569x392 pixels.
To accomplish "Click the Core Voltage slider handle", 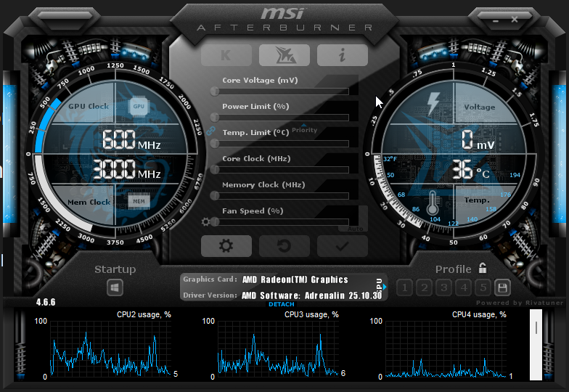I will [x=215, y=91].
